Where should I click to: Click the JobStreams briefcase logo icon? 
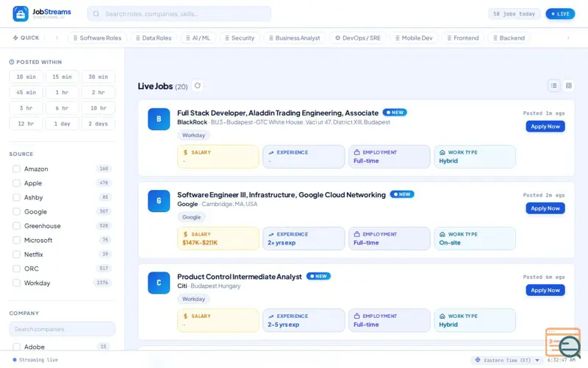(x=21, y=14)
